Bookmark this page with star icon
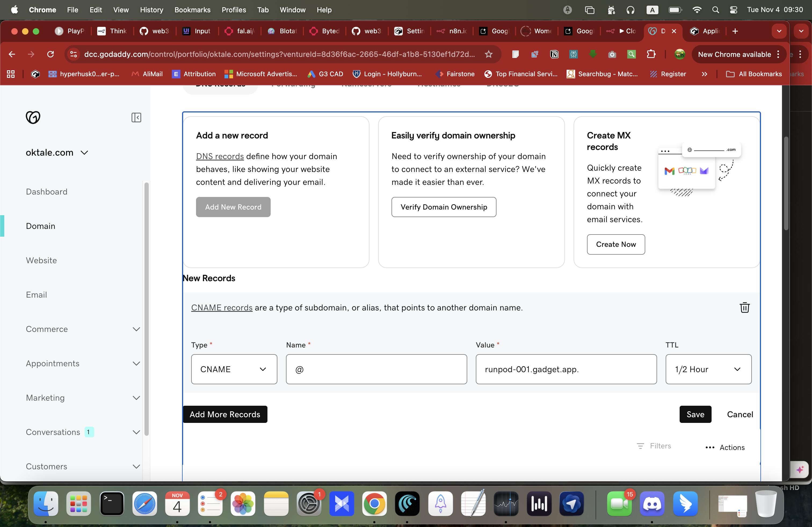 click(488, 54)
